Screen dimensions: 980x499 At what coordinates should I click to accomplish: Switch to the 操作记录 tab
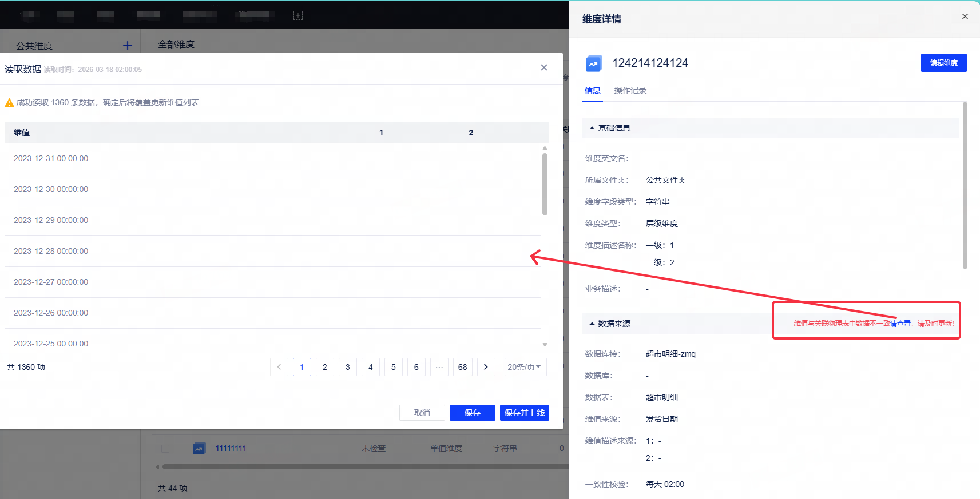coord(630,90)
